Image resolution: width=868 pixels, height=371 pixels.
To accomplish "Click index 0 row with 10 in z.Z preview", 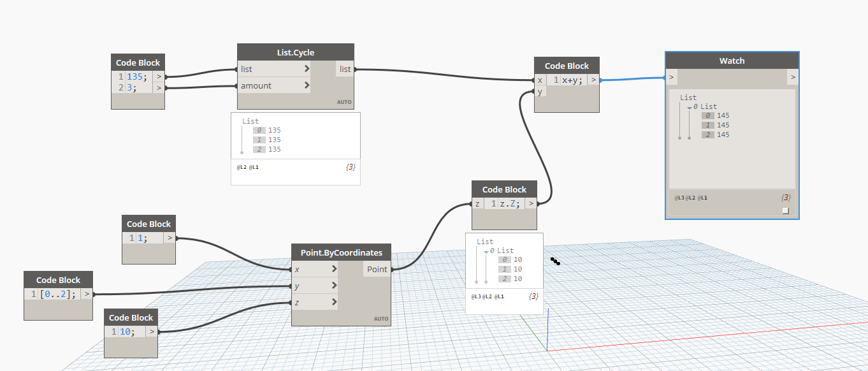I will click(x=511, y=259).
